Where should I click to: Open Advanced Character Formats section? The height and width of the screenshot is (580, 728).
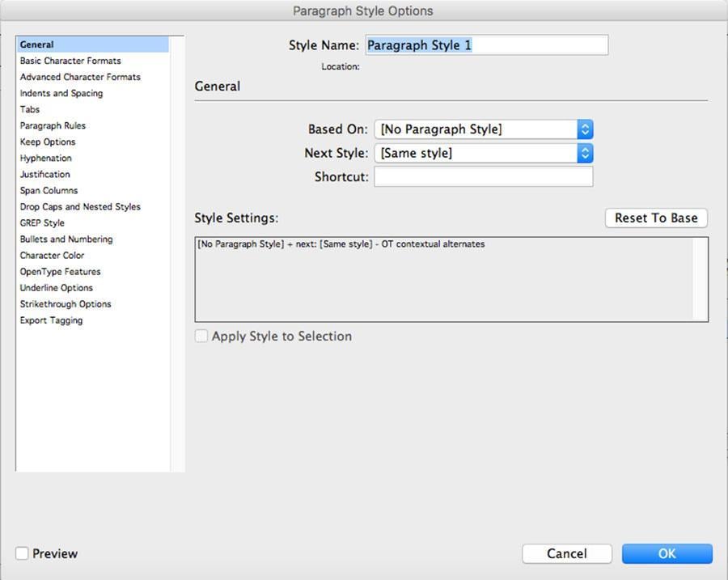click(80, 77)
